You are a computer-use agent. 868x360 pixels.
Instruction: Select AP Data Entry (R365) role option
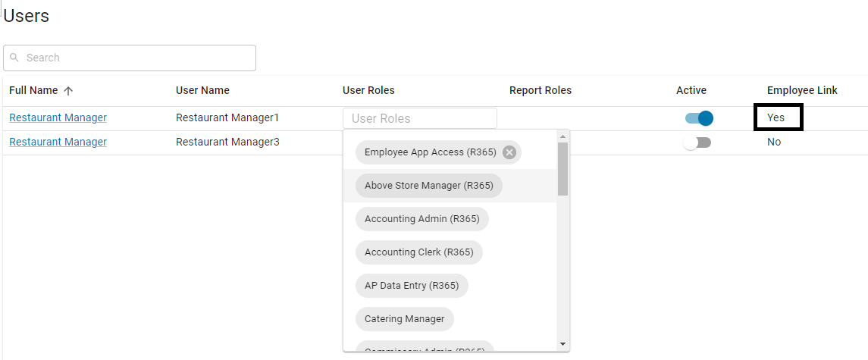click(412, 286)
